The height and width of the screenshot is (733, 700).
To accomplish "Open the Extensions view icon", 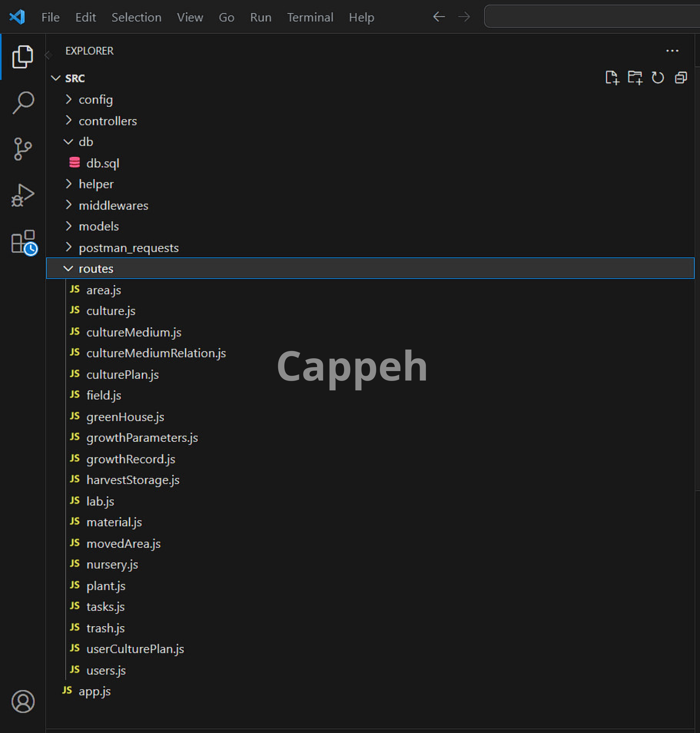I will pyautogui.click(x=24, y=242).
